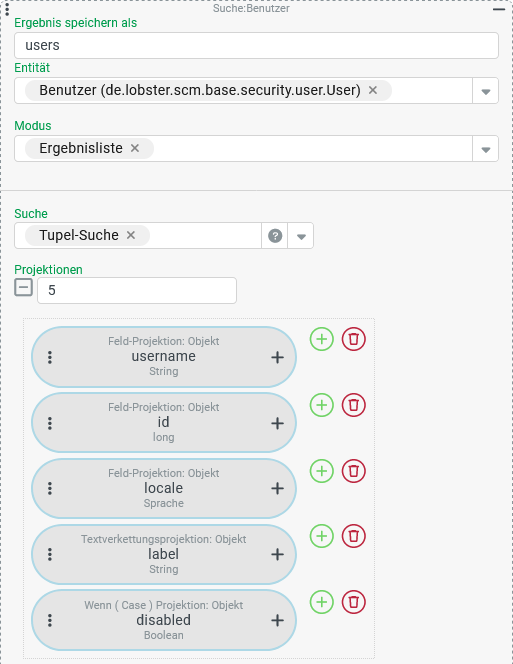
Task: Expand label projection with plus
Action: (277, 554)
